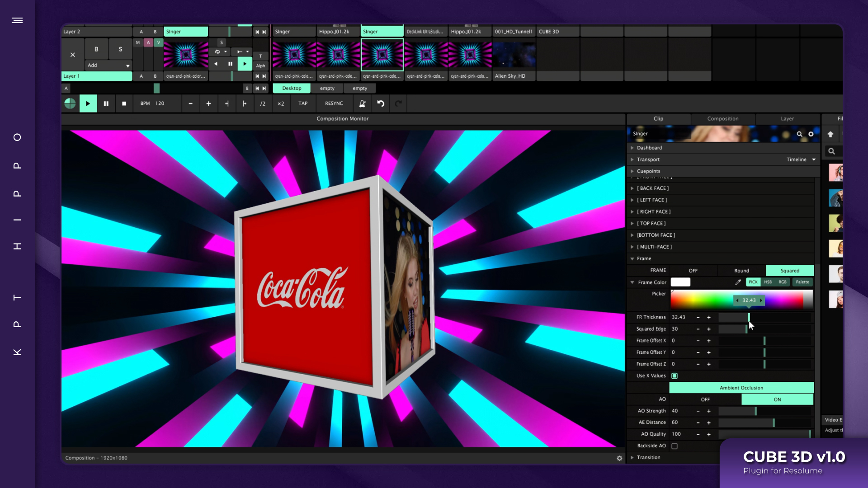Image resolution: width=868 pixels, height=488 pixels.
Task: Open the Timeline dropdown
Action: tap(801, 160)
